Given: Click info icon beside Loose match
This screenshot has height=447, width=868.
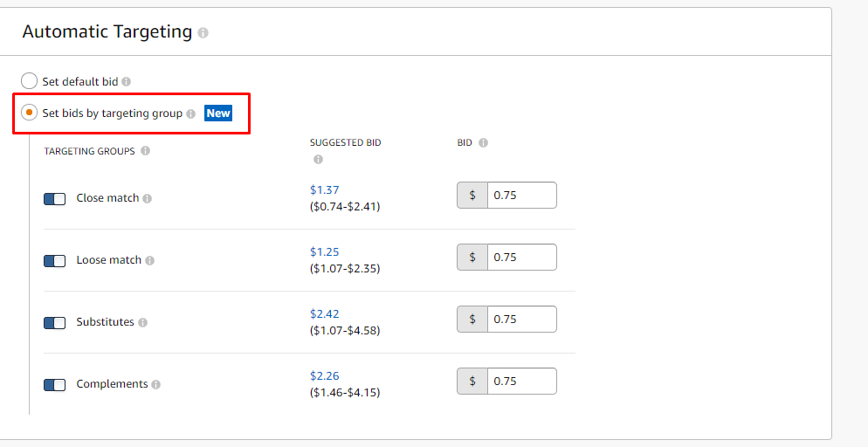Looking at the screenshot, I should point(150,261).
